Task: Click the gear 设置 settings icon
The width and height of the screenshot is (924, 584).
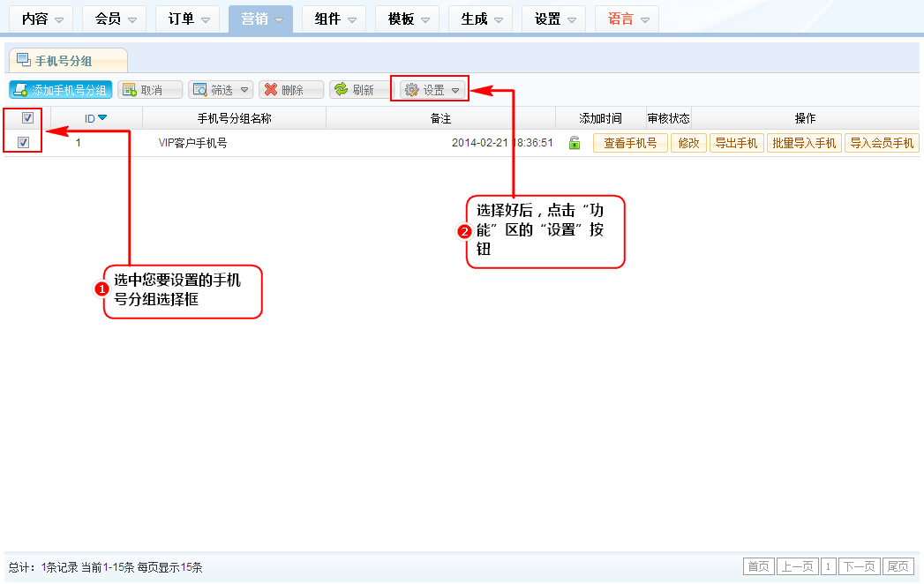Action: (411, 90)
